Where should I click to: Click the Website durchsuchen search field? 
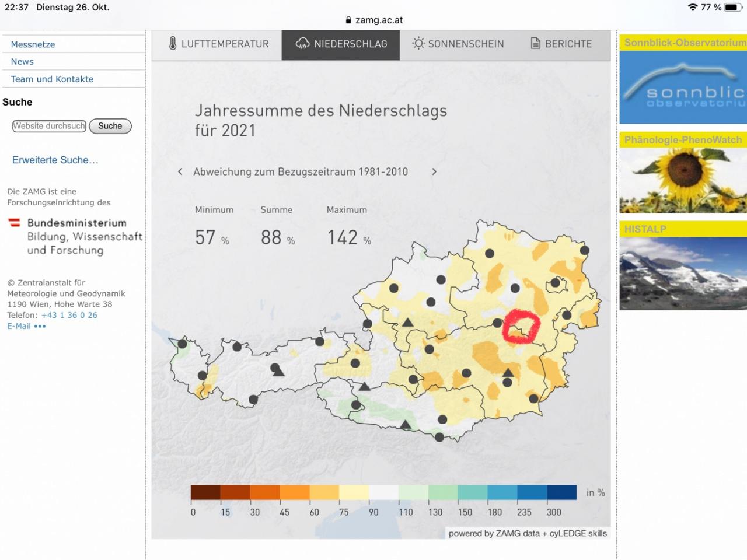[x=49, y=126]
